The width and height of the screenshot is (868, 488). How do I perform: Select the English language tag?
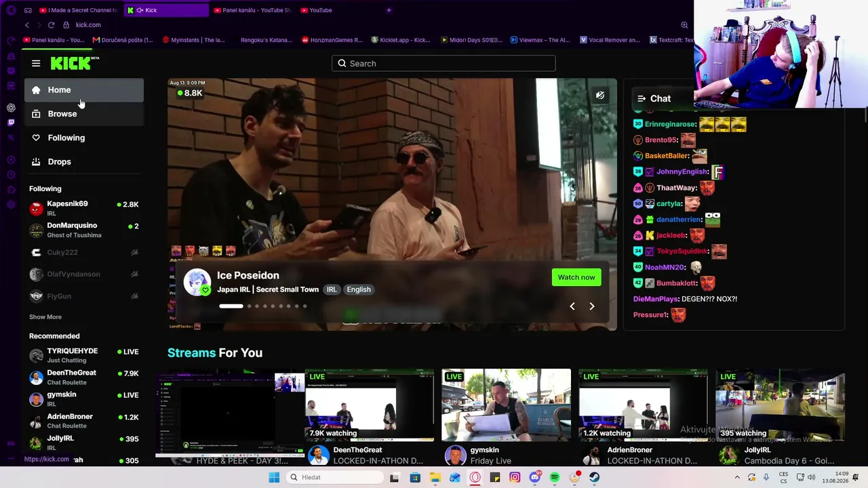point(359,289)
